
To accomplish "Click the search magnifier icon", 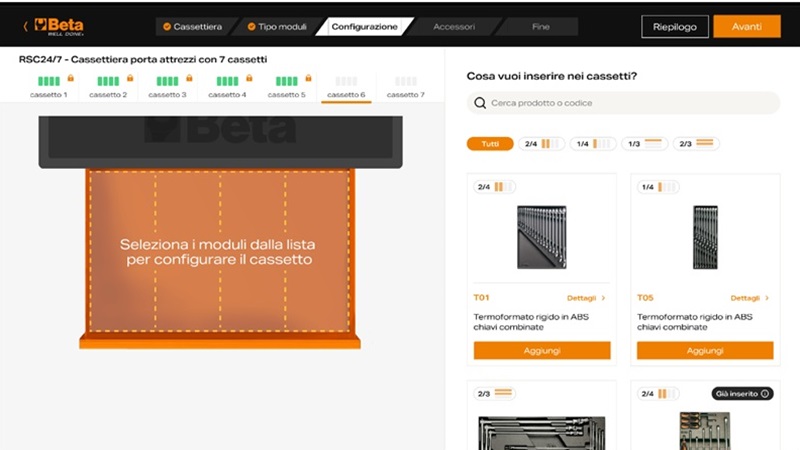I will pyautogui.click(x=480, y=103).
